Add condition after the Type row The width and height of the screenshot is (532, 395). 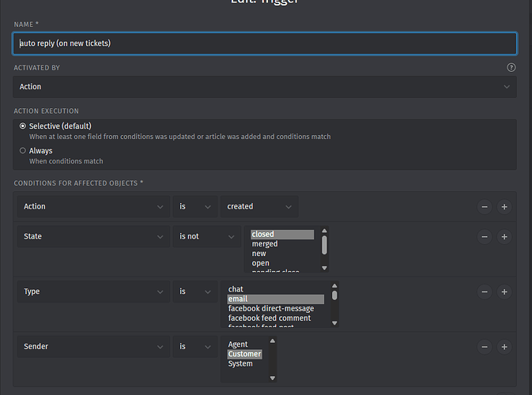(x=504, y=292)
